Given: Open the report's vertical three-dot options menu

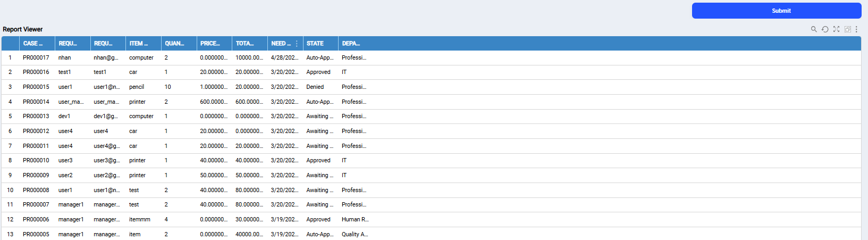Looking at the screenshot, I should point(856,29).
